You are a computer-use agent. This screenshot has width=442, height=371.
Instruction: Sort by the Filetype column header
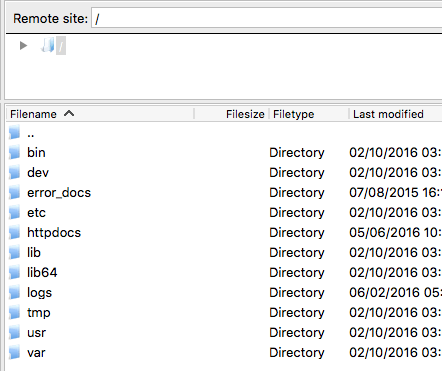[293, 114]
